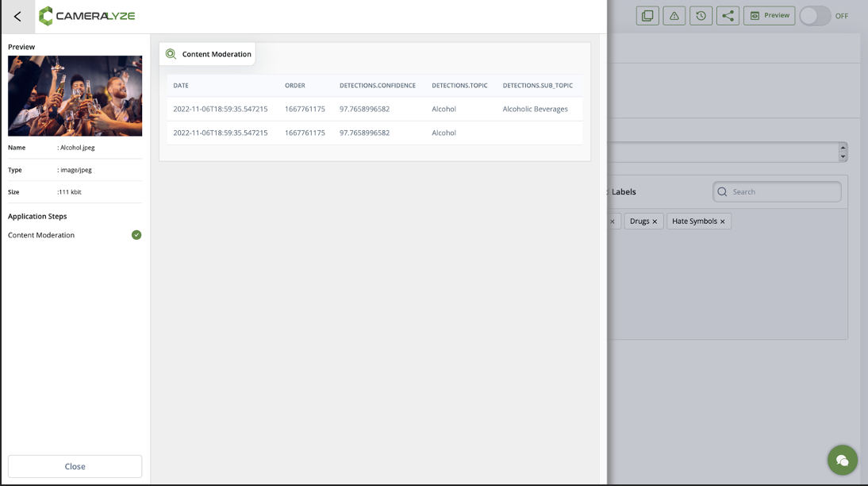
Task: Click the Labels heading in background panel
Action: 624,191
